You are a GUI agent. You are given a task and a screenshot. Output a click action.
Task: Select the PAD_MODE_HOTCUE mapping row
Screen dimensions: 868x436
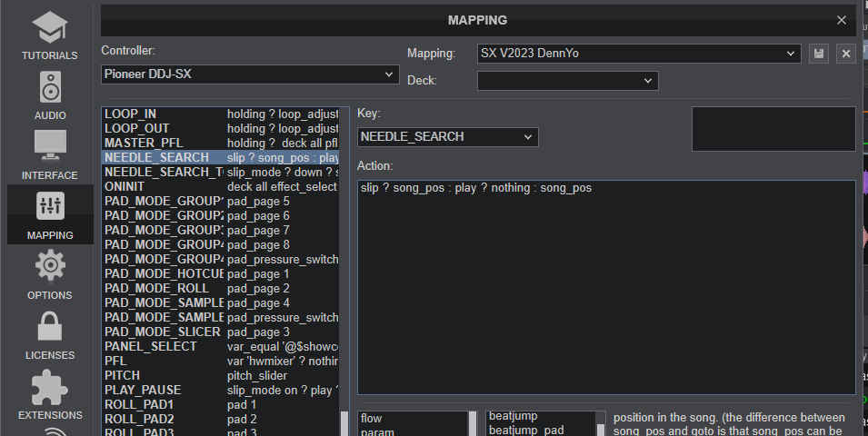[x=221, y=274]
